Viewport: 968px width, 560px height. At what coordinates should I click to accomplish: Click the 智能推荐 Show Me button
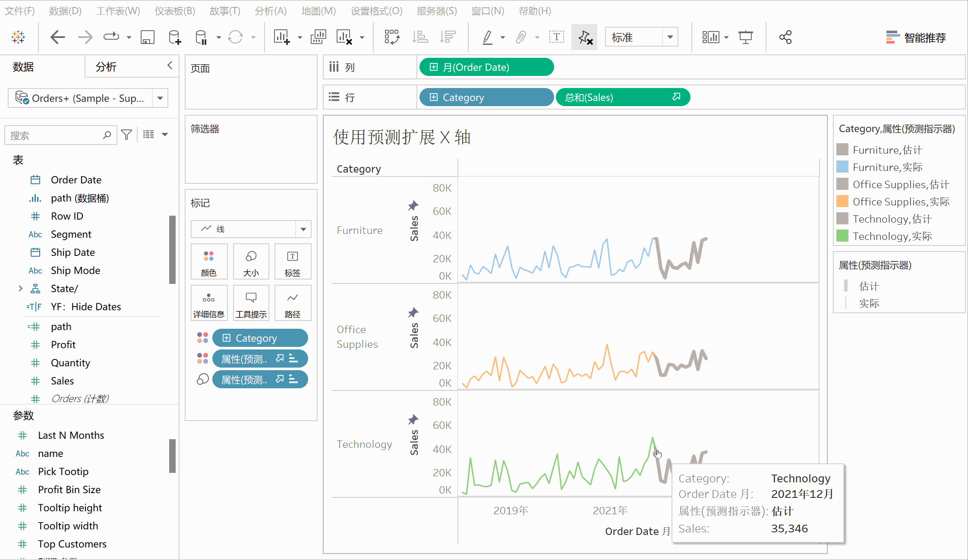pyautogui.click(x=916, y=38)
